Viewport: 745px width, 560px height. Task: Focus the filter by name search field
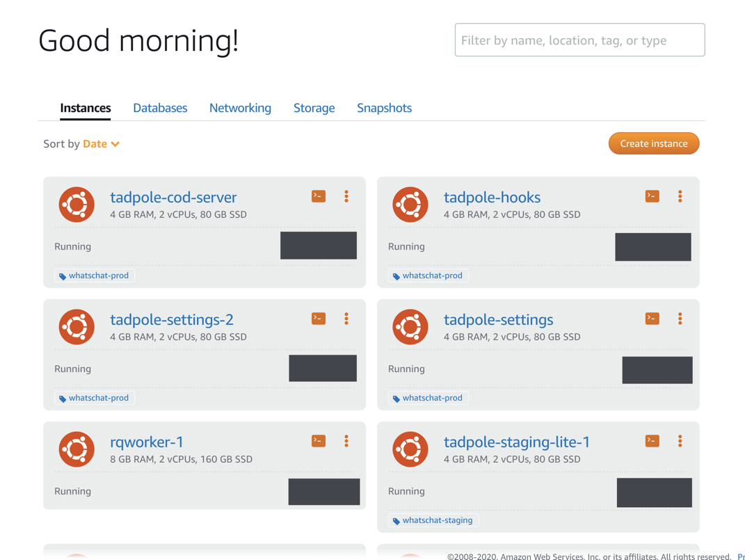click(579, 40)
